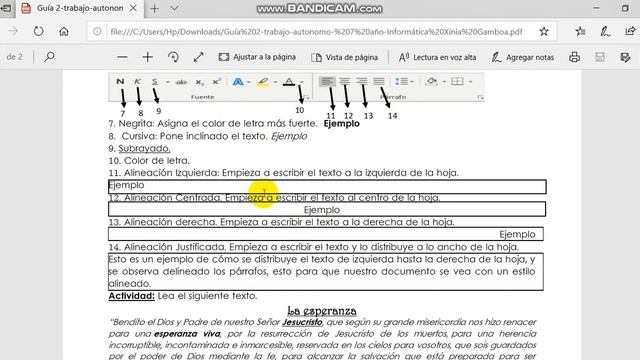This screenshot has width=640, height=360.
Task: Print the PDF document
Action: point(574,57)
